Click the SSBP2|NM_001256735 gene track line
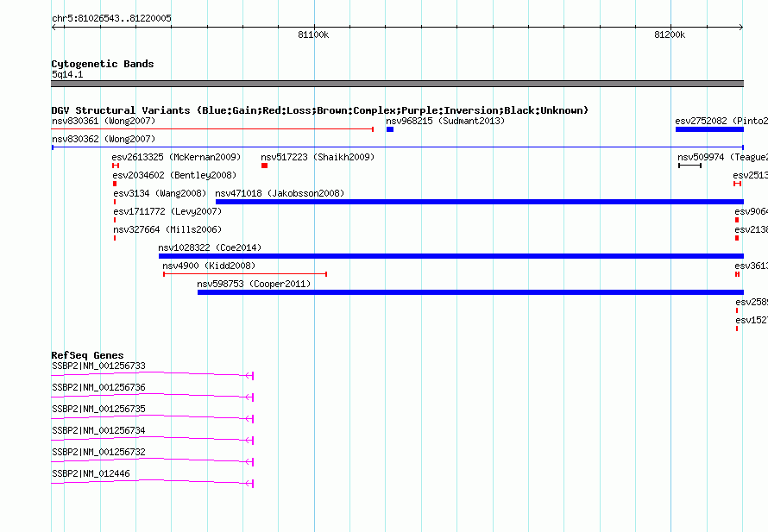The image size is (768, 532). (153, 418)
